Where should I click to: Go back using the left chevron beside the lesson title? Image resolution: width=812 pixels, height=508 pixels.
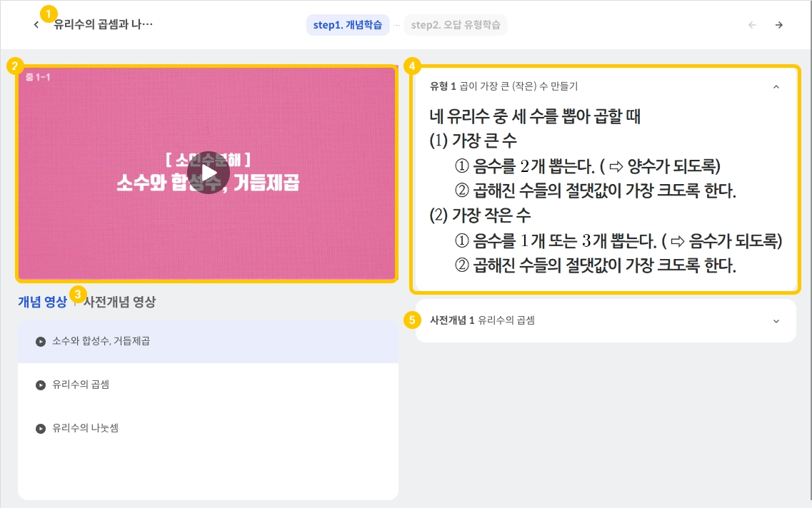(x=36, y=25)
